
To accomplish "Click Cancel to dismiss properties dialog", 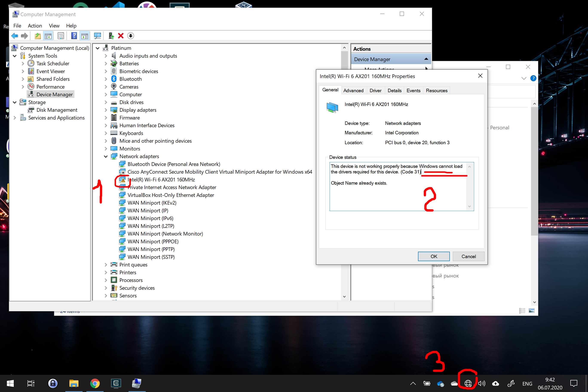I will (x=468, y=256).
